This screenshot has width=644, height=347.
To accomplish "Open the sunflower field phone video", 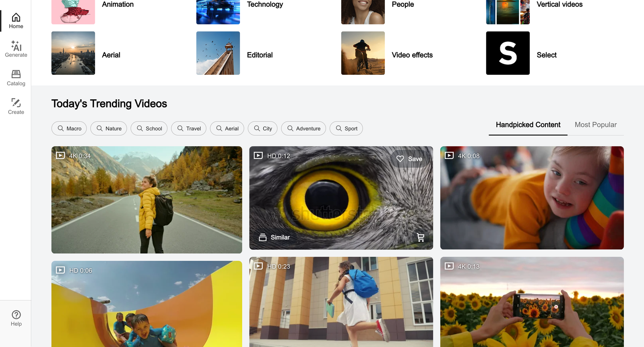I will [532, 302].
